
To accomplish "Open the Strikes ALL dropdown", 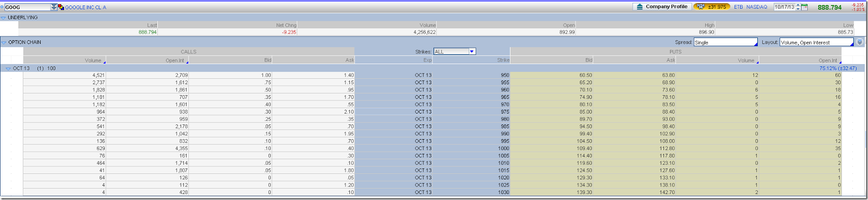I will pyautogui.click(x=472, y=51).
